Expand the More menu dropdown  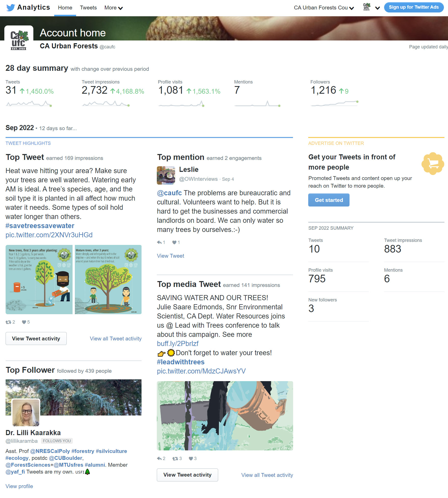point(114,8)
